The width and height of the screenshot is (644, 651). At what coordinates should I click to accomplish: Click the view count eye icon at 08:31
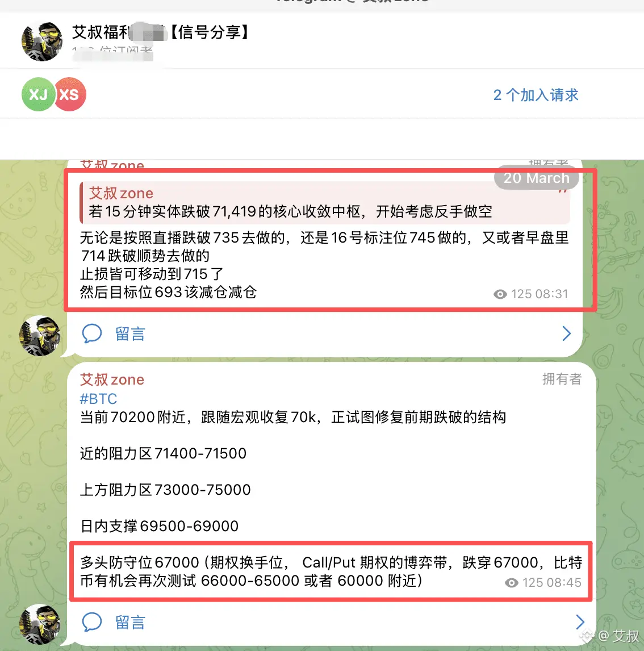tap(500, 294)
